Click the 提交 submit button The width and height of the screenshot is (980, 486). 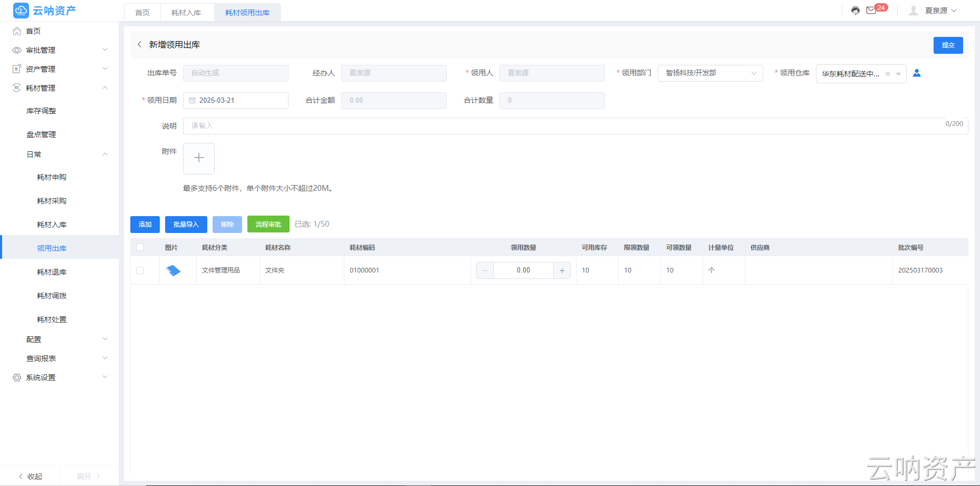948,45
